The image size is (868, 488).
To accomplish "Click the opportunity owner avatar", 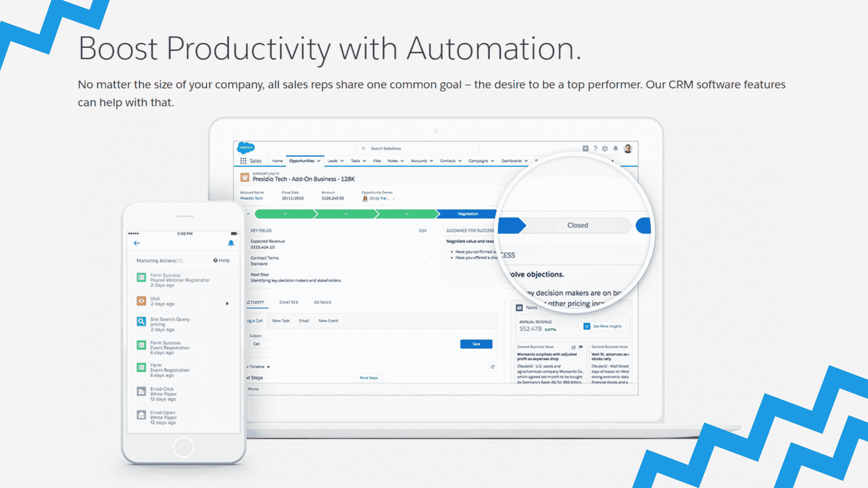I will click(365, 198).
